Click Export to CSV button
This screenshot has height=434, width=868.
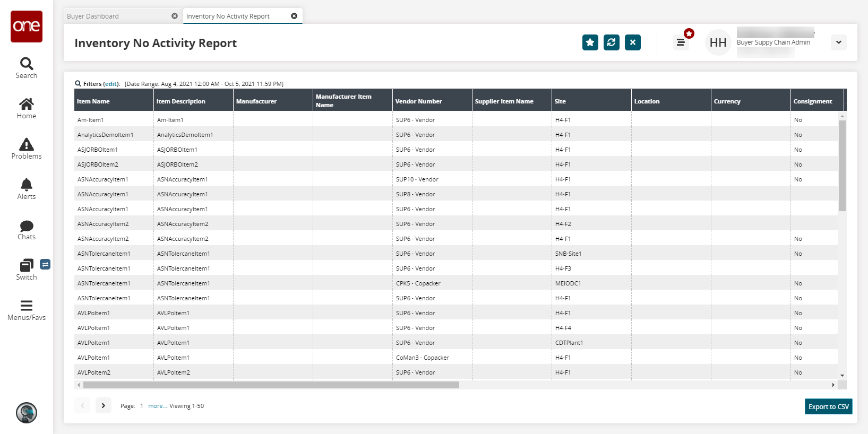pos(828,406)
